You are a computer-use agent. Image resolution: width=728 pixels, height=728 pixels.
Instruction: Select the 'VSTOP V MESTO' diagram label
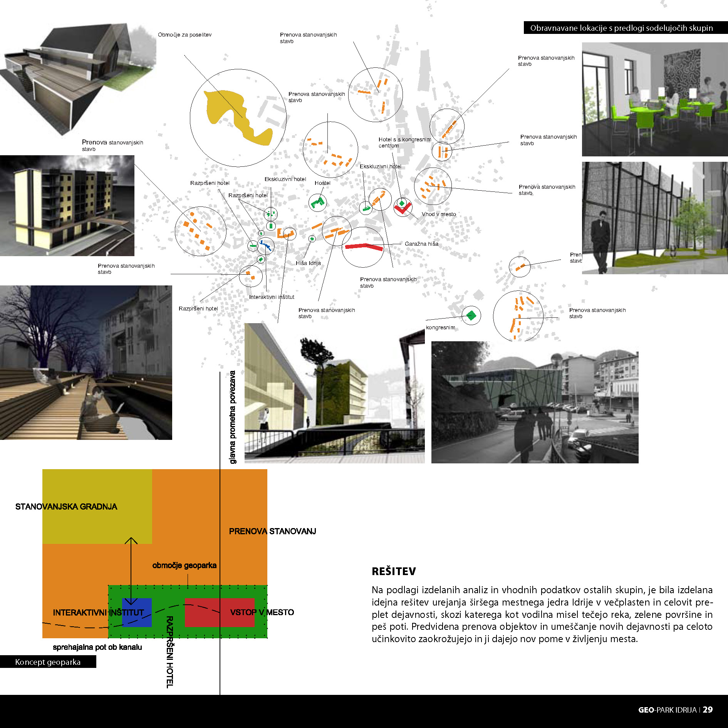(x=262, y=612)
